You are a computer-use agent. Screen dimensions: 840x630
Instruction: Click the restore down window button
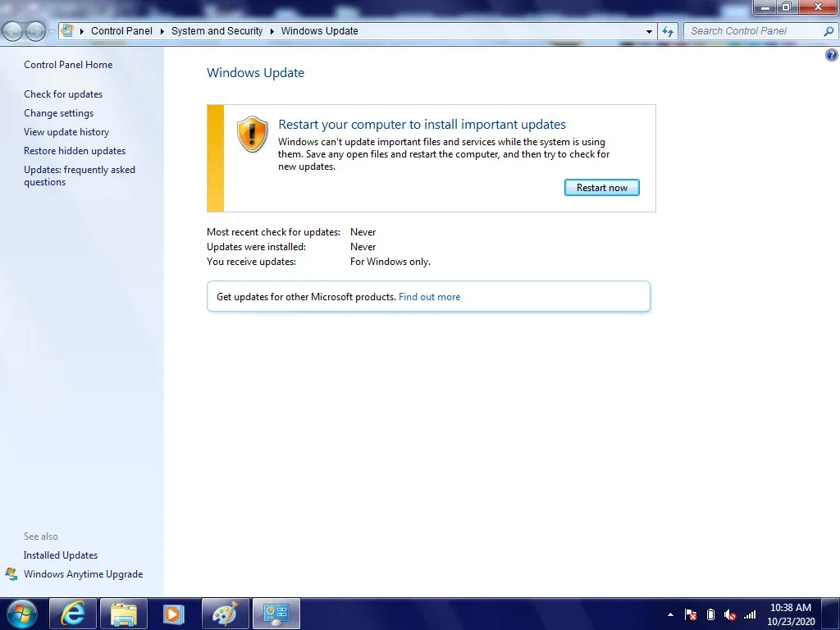[787, 7]
